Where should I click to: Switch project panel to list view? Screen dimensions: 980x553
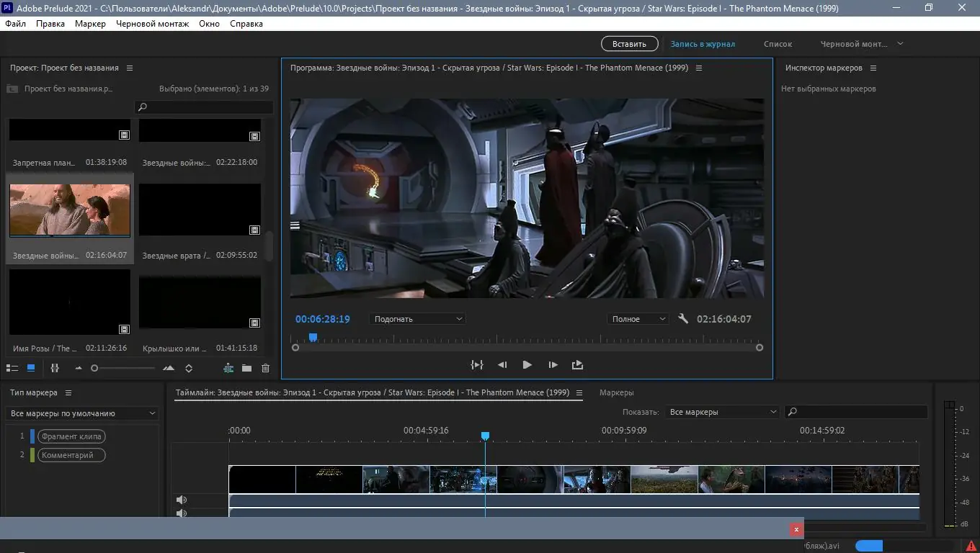[12, 368]
